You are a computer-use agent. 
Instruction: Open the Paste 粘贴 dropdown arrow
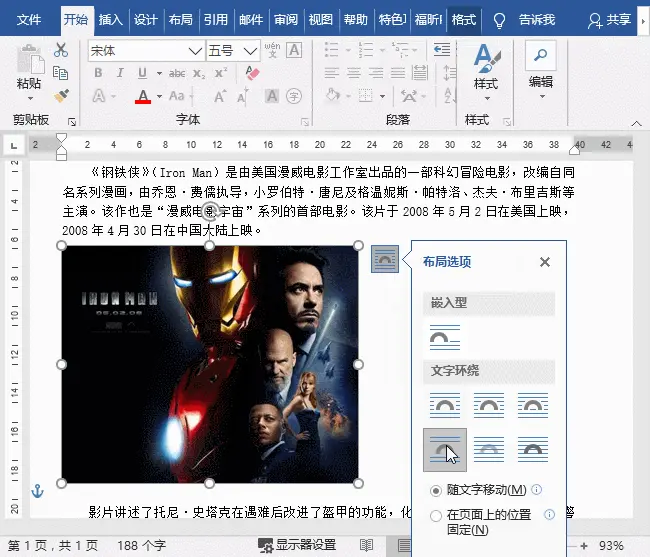(30, 98)
